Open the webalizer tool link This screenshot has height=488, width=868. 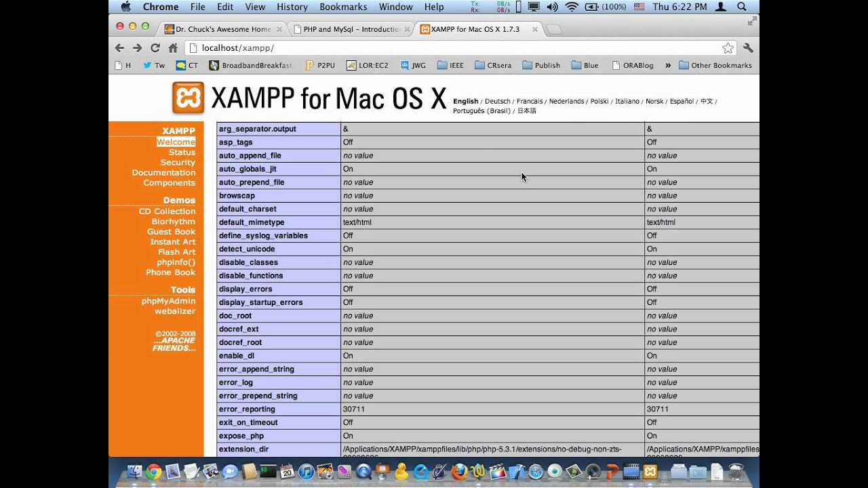pyautogui.click(x=175, y=311)
